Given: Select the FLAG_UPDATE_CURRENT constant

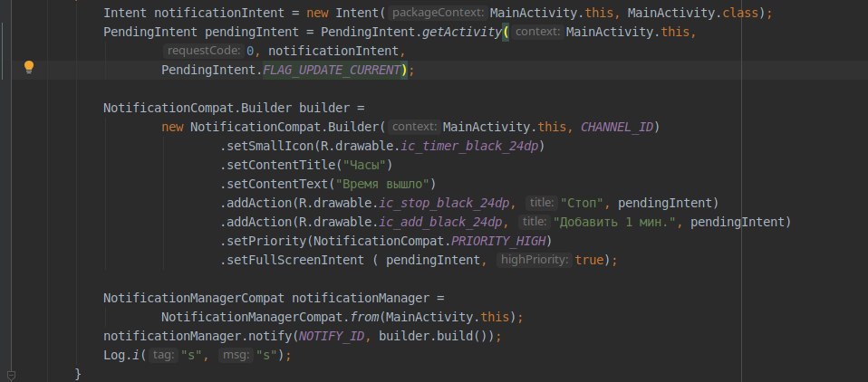Looking at the screenshot, I should point(332,71).
